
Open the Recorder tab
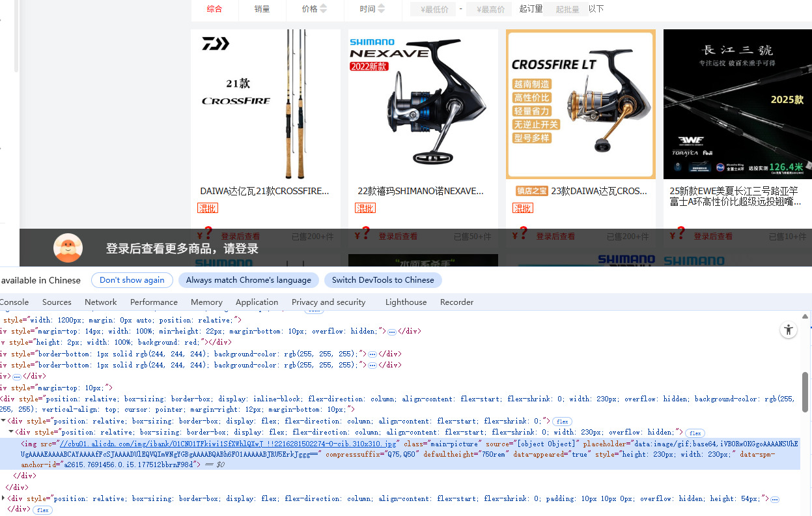click(x=456, y=302)
